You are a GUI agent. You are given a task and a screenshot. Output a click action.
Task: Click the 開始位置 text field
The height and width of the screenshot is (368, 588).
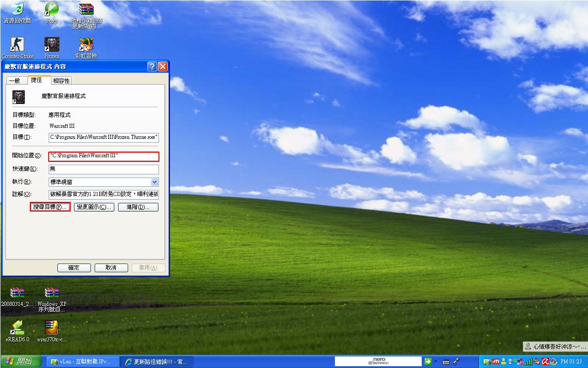[x=104, y=156]
